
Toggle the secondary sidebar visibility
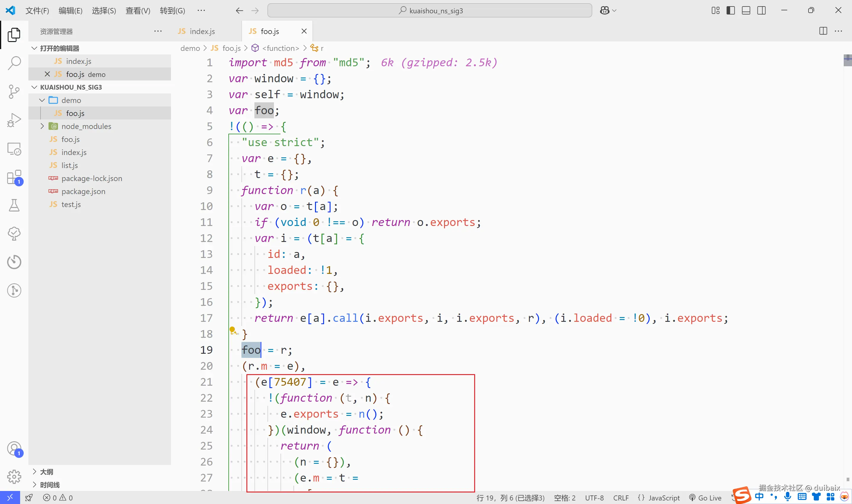[x=761, y=11]
